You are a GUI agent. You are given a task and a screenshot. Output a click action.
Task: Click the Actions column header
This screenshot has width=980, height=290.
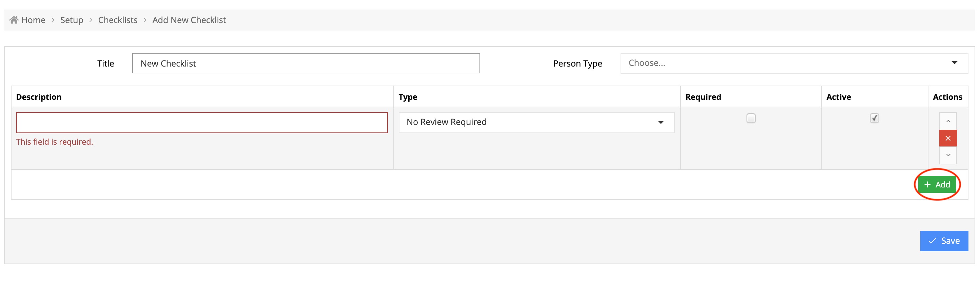[x=947, y=97]
